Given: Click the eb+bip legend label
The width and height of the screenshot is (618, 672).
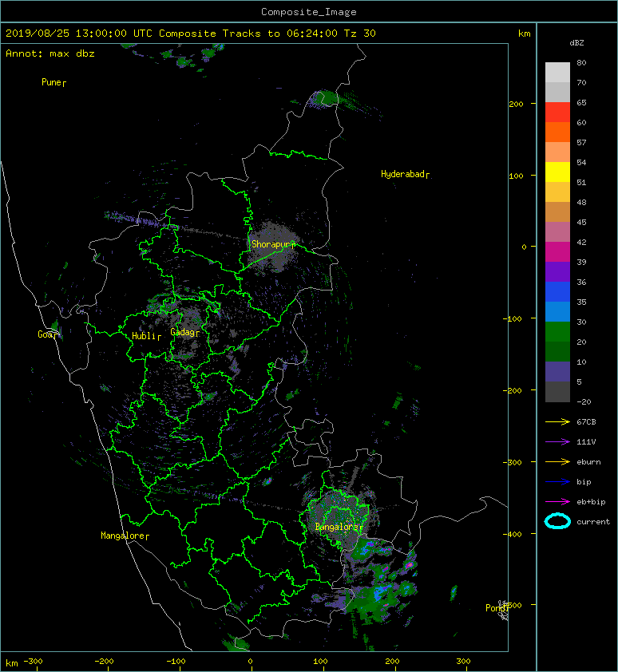Looking at the screenshot, I should pos(591,502).
